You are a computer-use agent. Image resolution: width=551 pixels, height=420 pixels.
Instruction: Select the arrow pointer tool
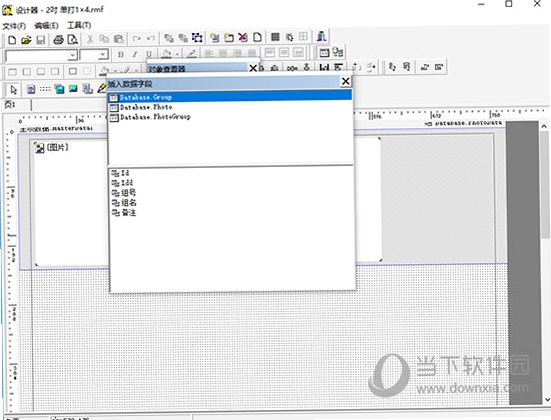pyautogui.click(x=13, y=90)
